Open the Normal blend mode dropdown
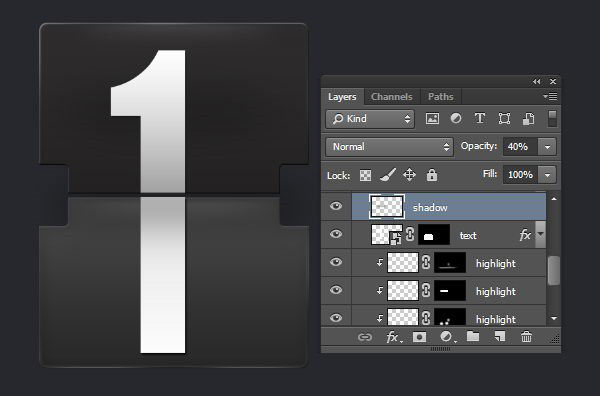Image resolution: width=600 pixels, height=396 pixels. click(389, 147)
